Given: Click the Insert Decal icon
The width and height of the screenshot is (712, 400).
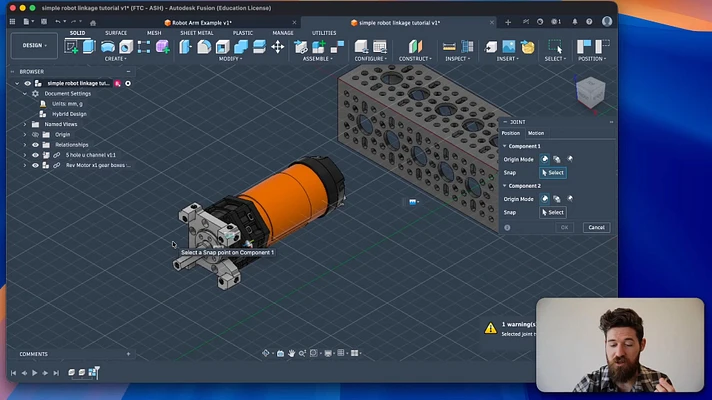Looking at the screenshot, I should [x=527, y=46].
